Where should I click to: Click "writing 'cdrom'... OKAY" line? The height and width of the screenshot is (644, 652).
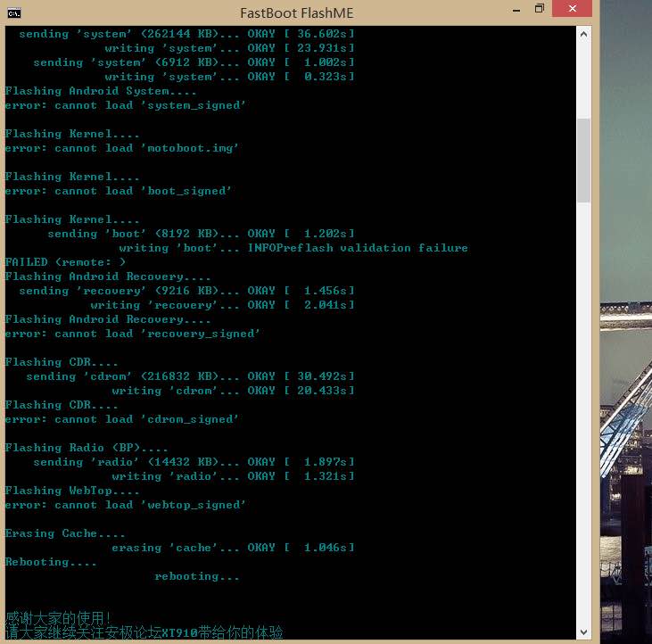[x=233, y=391]
